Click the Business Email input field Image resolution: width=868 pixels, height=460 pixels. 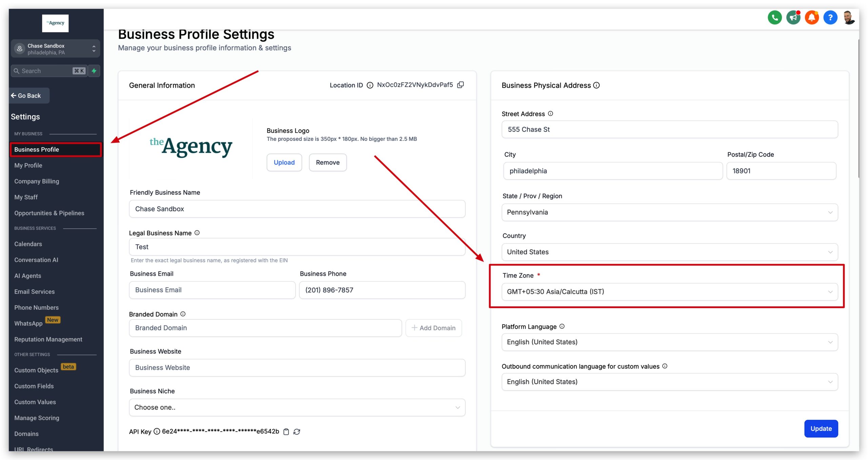tap(212, 290)
